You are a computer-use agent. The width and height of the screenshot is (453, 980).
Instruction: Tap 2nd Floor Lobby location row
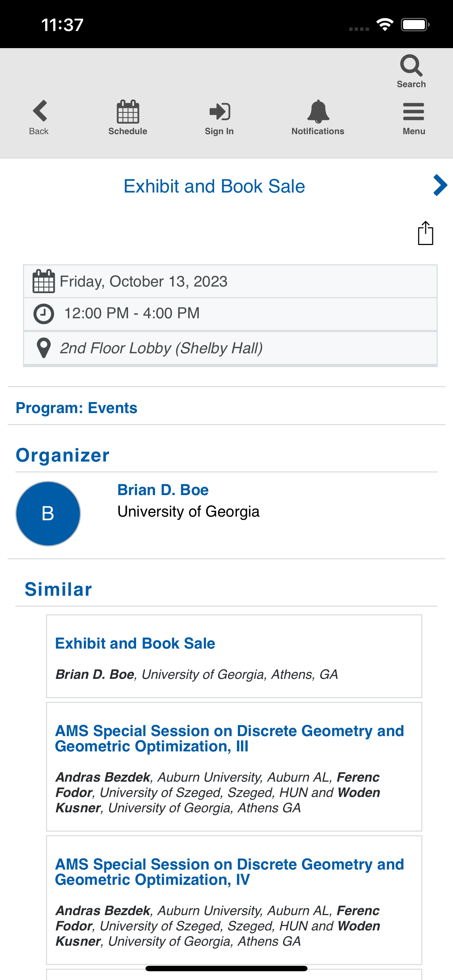(x=230, y=348)
